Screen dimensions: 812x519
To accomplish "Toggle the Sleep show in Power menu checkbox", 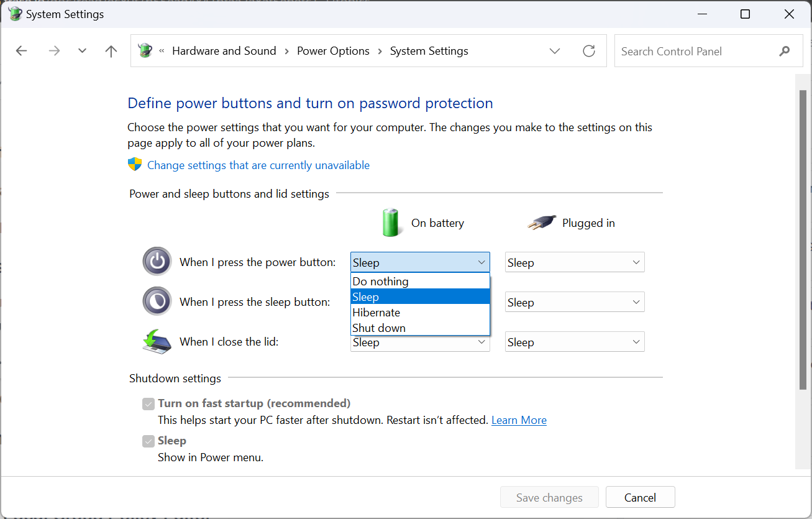I will click(x=148, y=441).
